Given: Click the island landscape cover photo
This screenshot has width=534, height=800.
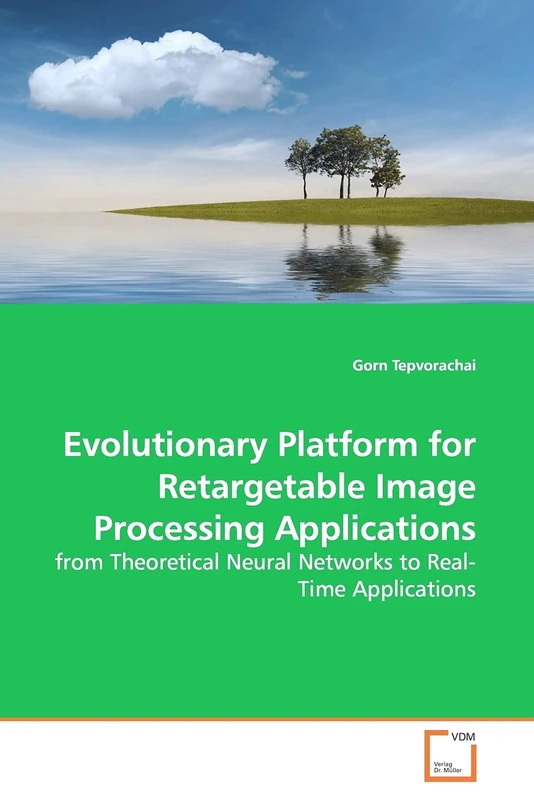Looking at the screenshot, I should [x=267, y=152].
